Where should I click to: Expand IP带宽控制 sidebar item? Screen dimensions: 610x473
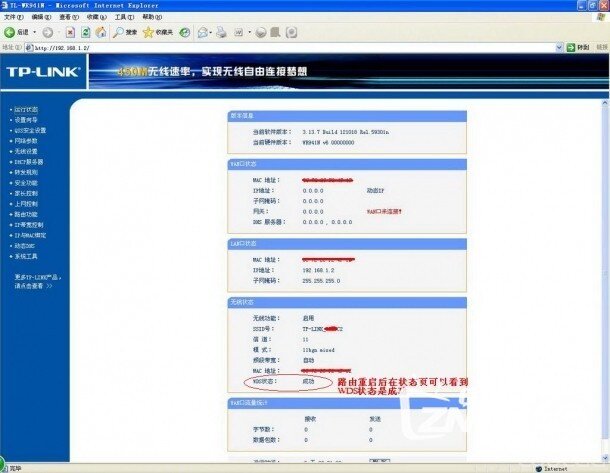29,225
